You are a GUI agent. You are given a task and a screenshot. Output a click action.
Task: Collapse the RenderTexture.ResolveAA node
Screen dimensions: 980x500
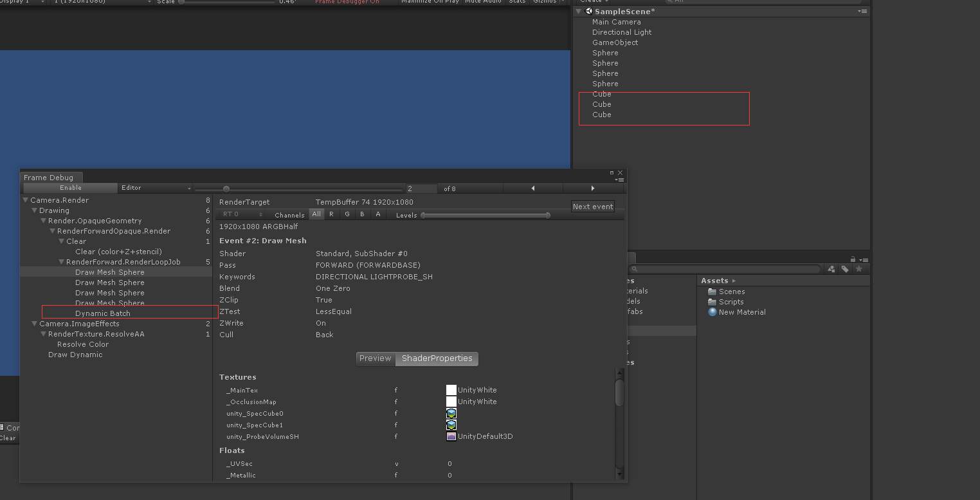point(44,334)
